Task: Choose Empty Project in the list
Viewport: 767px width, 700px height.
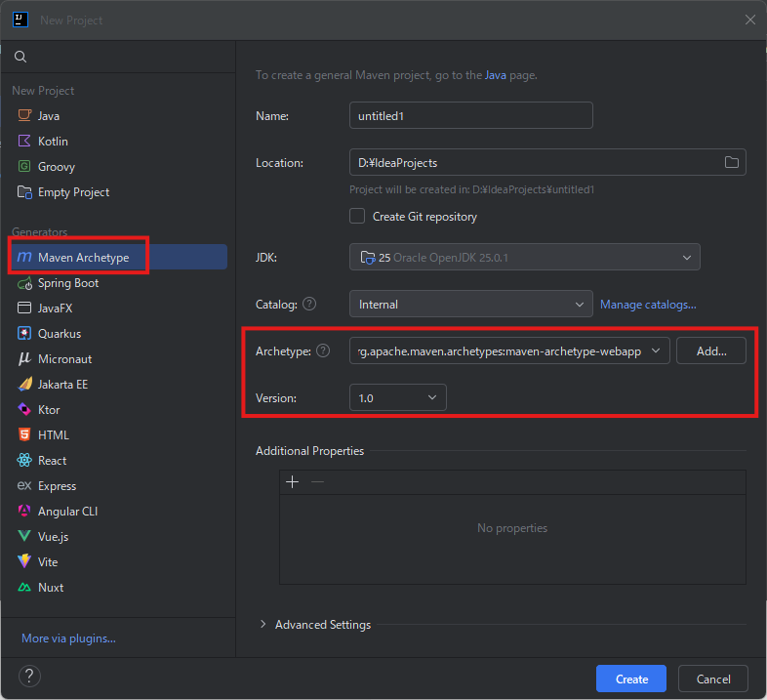Action: coord(119,192)
